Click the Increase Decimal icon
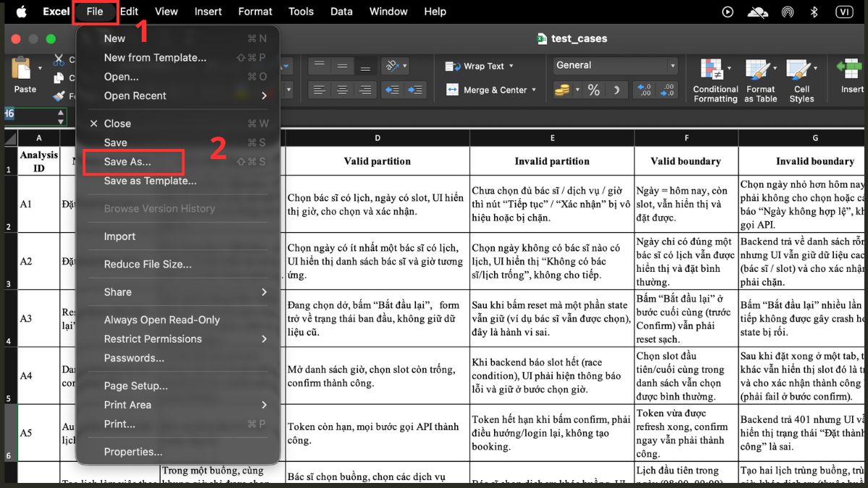The width and height of the screenshot is (868, 488). tap(644, 90)
